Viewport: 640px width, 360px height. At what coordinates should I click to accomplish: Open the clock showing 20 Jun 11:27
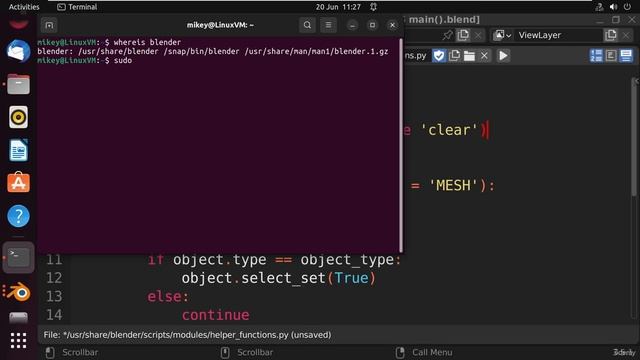click(338, 7)
